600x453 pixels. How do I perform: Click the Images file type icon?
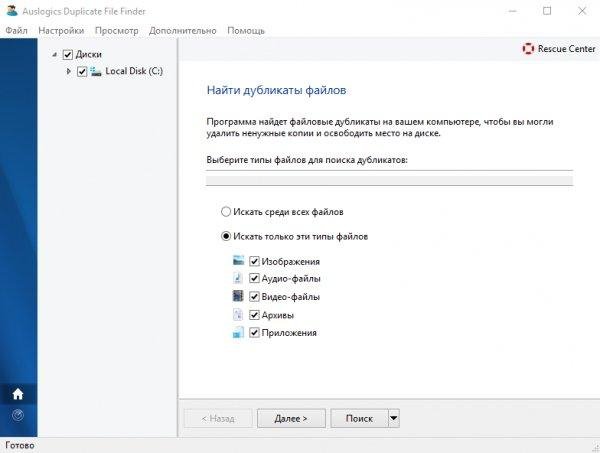[238, 261]
